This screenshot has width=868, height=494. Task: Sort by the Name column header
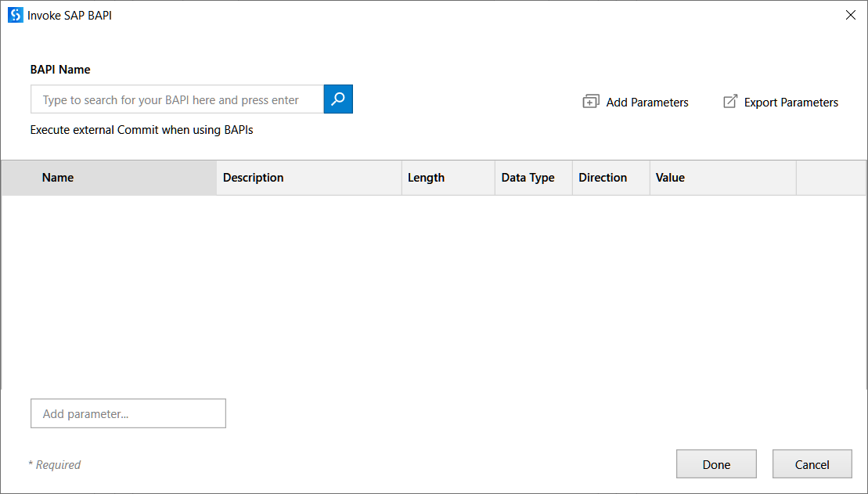pyautogui.click(x=109, y=178)
